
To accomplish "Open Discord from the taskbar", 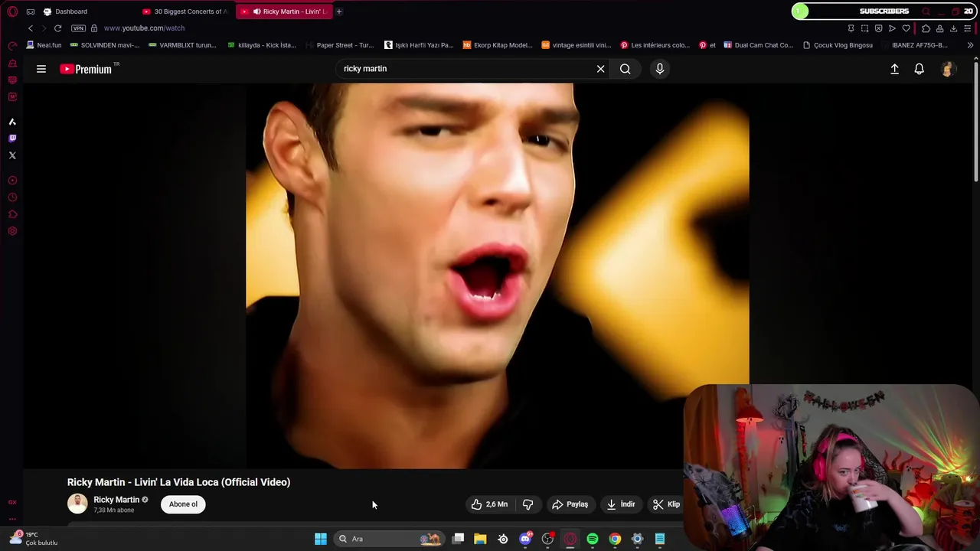I will pyautogui.click(x=525, y=539).
